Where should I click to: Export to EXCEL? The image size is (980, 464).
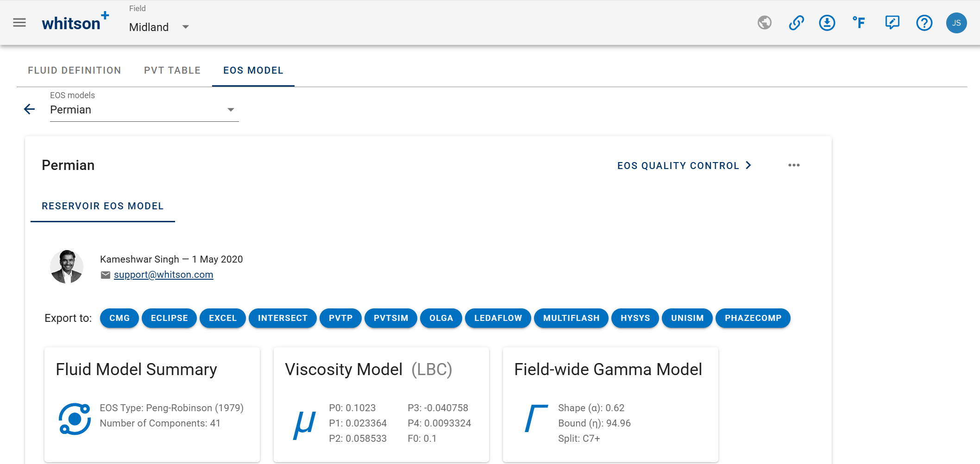(223, 318)
